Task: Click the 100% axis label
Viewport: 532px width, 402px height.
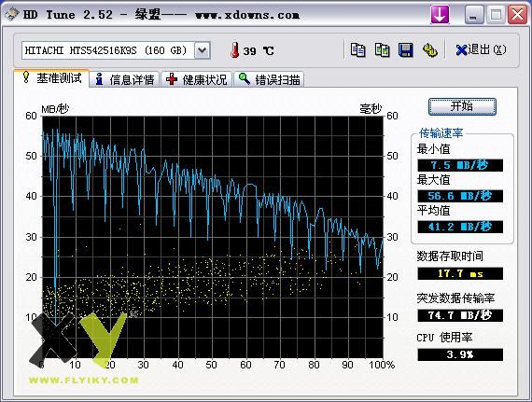Action: [x=382, y=365]
